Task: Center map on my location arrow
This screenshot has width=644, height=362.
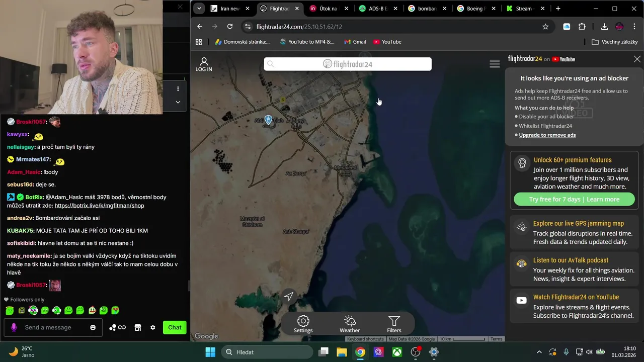Action: click(x=289, y=297)
